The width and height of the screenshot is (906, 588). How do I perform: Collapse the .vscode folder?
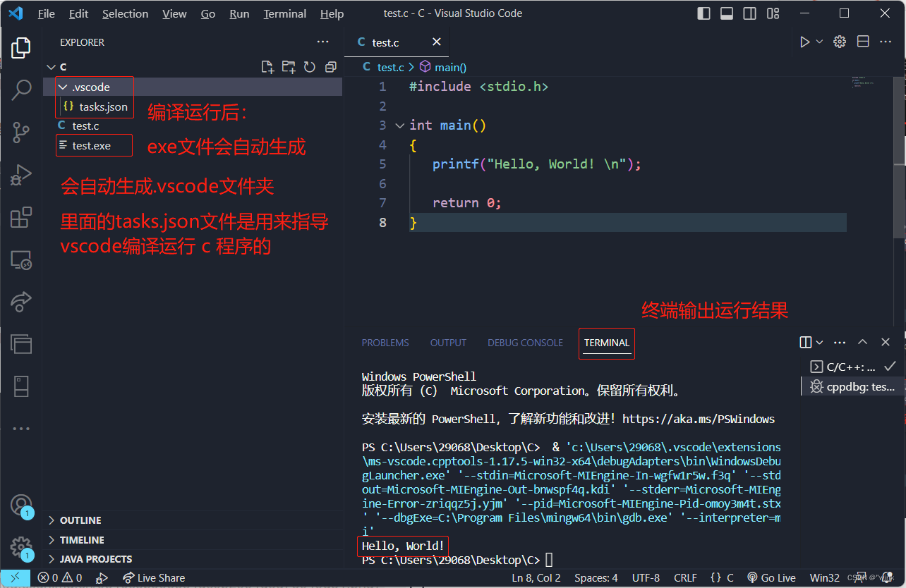tap(63, 87)
